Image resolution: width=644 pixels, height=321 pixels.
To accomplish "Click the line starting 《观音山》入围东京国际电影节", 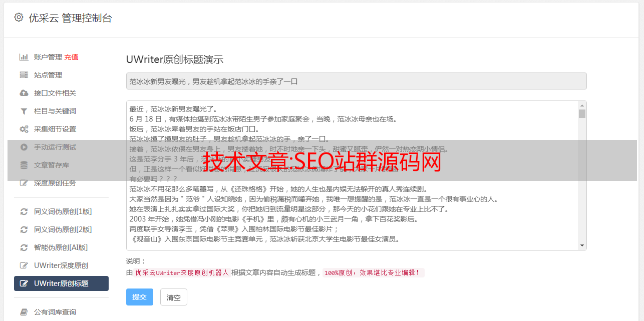I will 264,239.
